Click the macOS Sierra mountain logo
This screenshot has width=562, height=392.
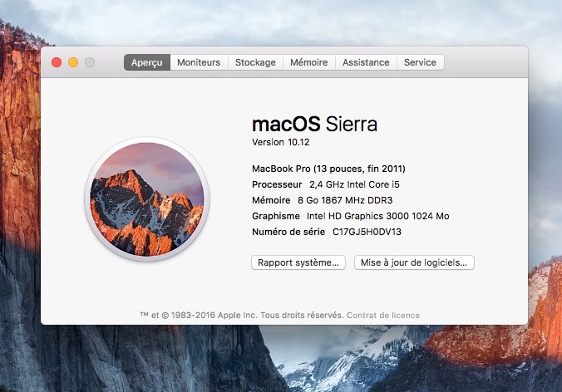147,199
